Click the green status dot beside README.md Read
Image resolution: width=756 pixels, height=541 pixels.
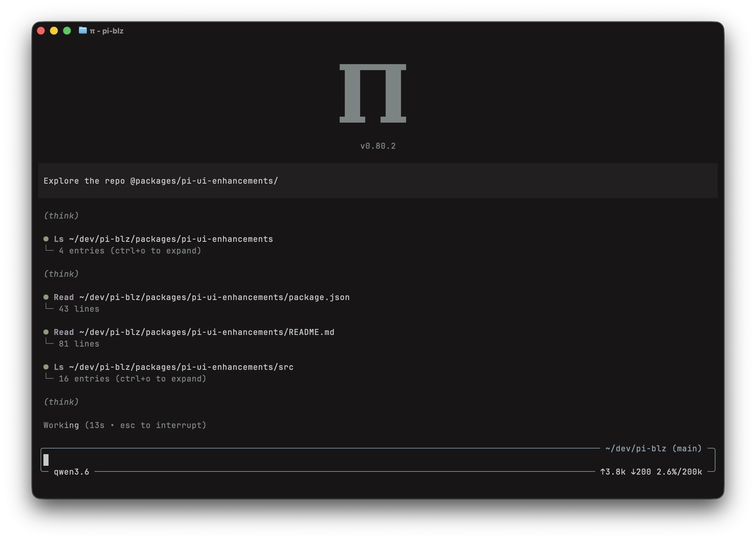pos(46,332)
